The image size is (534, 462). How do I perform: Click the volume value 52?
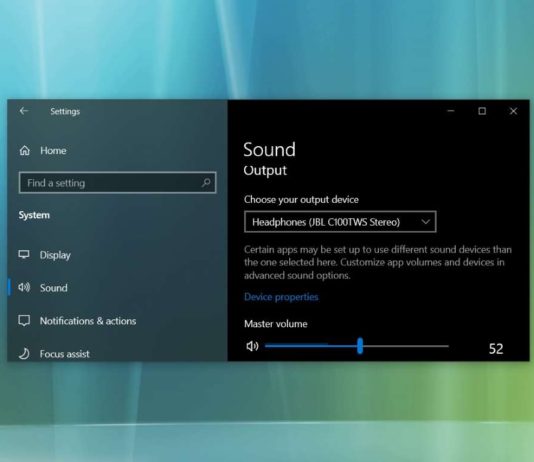496,349
